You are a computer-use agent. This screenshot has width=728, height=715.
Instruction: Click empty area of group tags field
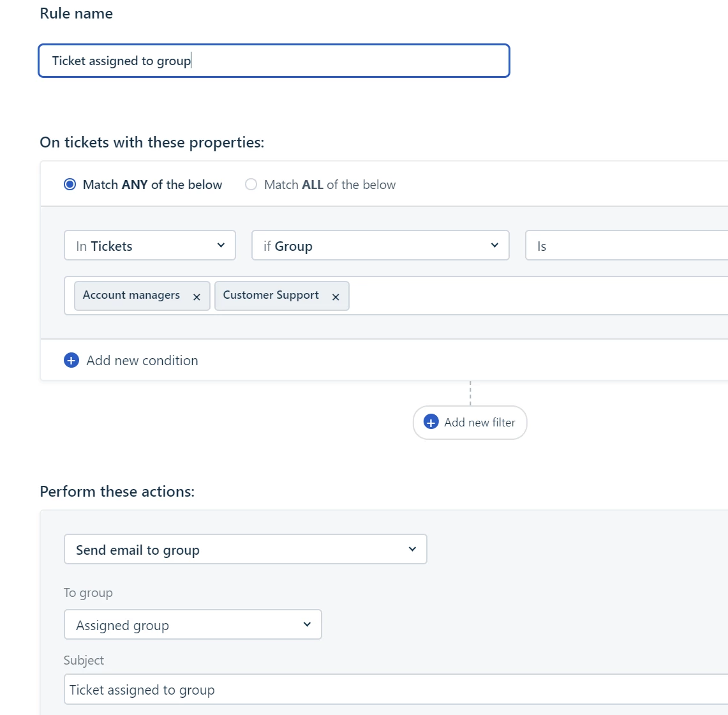[x=536, y=296]
